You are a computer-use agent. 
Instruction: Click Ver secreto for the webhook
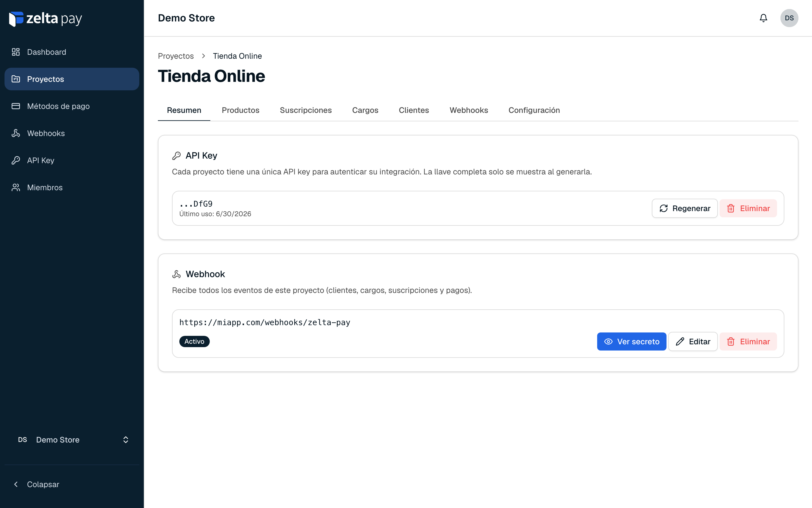[632, 342]
